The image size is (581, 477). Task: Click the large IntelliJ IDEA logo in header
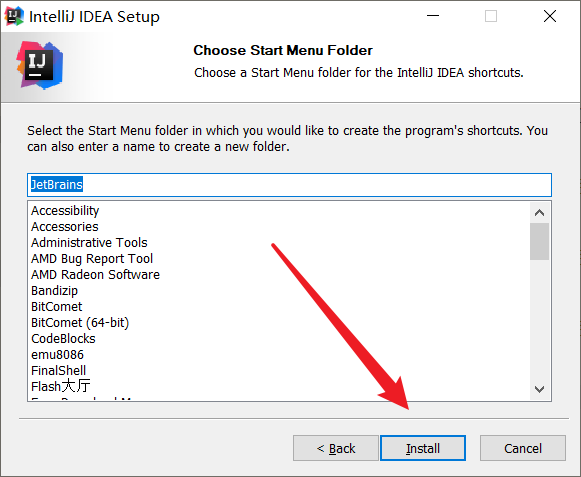point(40,65)
